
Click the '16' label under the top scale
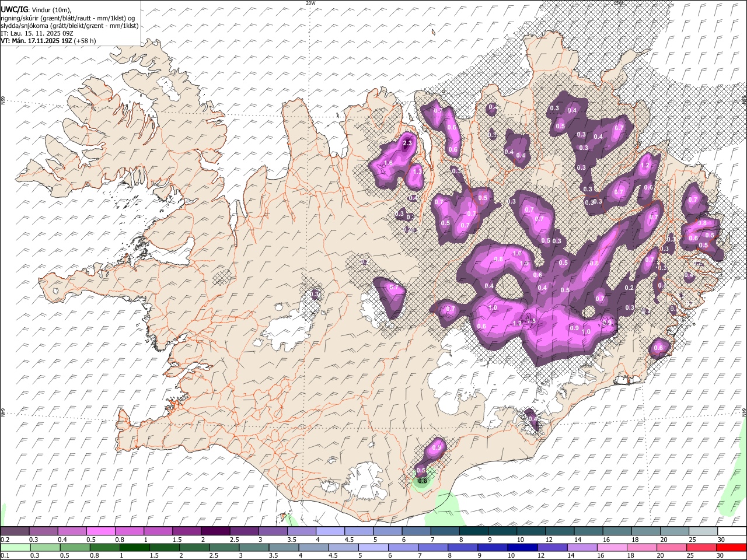pos(607,540)
